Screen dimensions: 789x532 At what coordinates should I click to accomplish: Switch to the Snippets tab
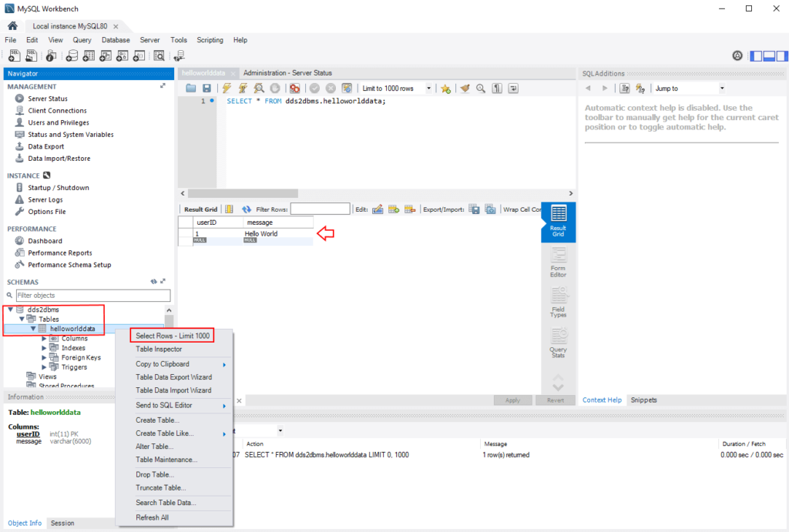[643, 400]
